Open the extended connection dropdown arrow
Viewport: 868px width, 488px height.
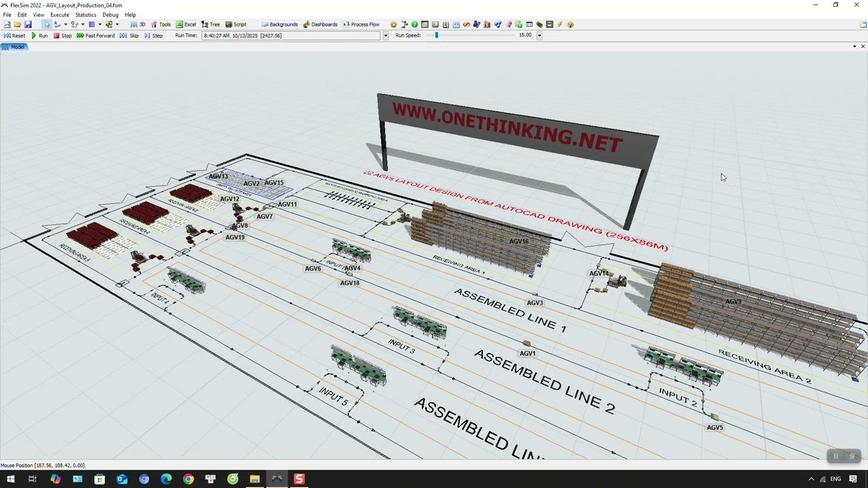click(x=83, y=24)
